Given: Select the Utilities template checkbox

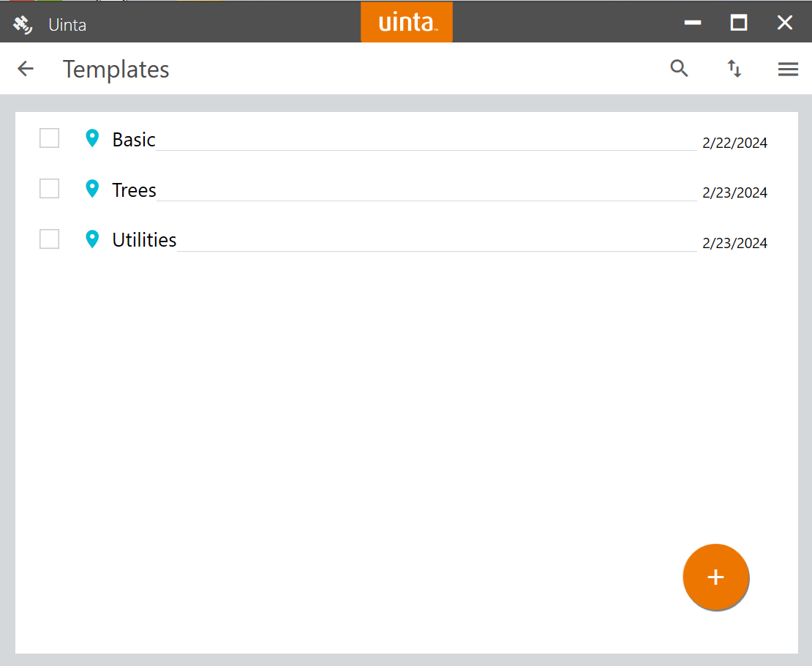Looking at the screenshot, I should 49,239.
